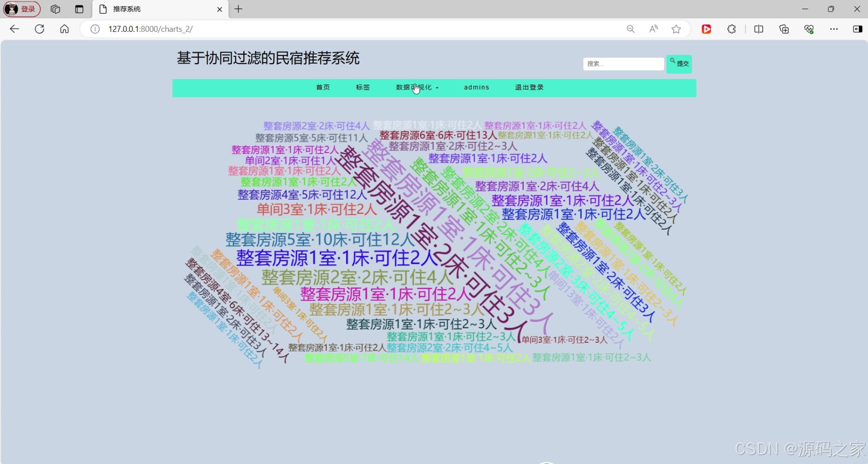Open workspaces icon next to profile
Image resolution: width=868 pixels, height=464 pixels.
click(55, 9)
